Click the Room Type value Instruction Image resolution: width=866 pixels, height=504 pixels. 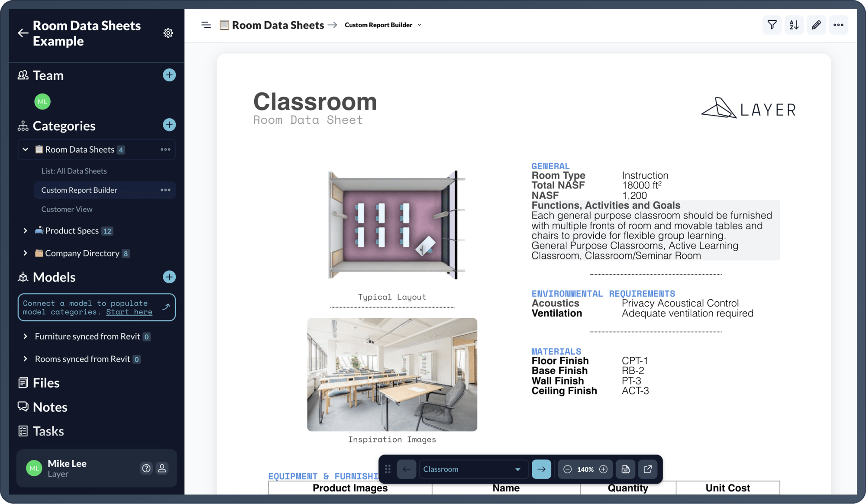coord(645,175)
